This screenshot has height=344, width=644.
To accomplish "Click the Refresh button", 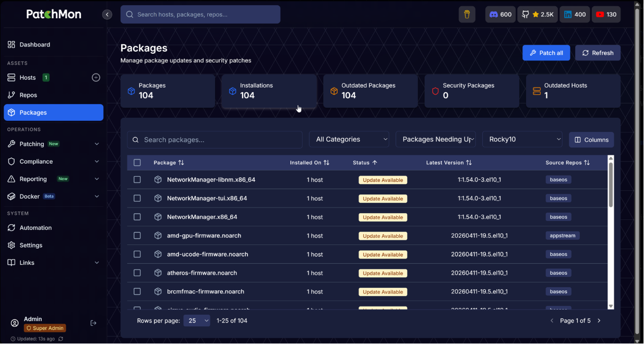I will coord(598,53).
